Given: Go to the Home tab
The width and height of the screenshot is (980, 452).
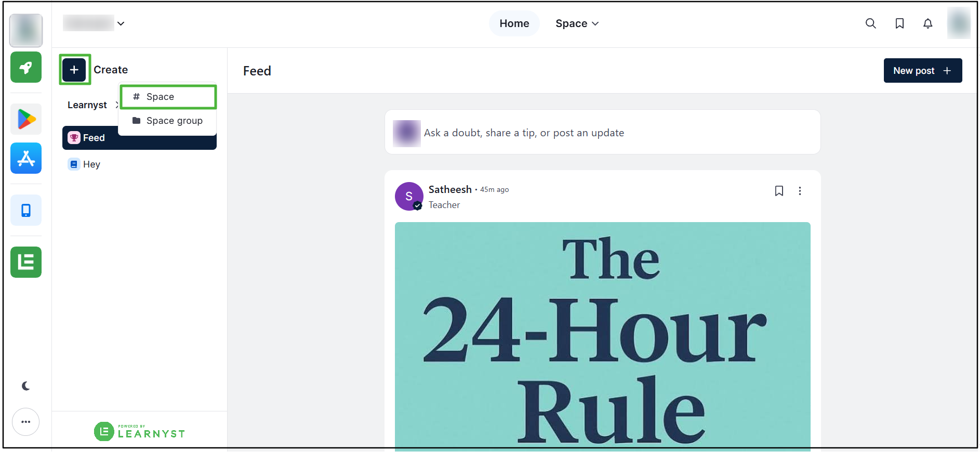Looking at the screenshot, I should (514, 23).
